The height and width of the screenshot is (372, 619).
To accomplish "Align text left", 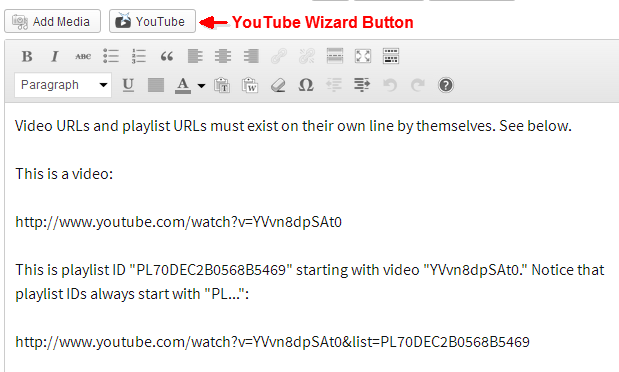I will point(195,56).
